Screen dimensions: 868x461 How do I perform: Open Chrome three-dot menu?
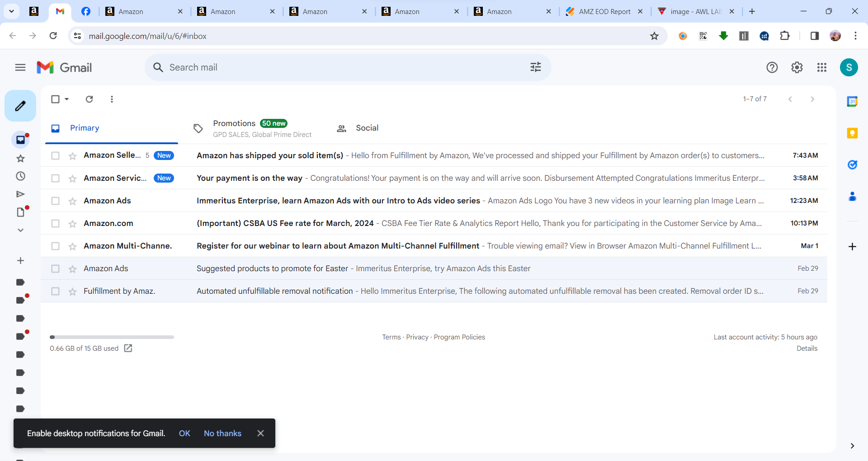[855, 36]
